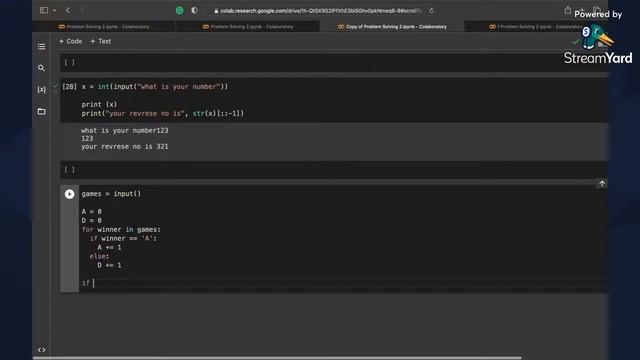Open the variables {x} panel icon
Screen dimensions: 640x360
click(x=41, y=89)
